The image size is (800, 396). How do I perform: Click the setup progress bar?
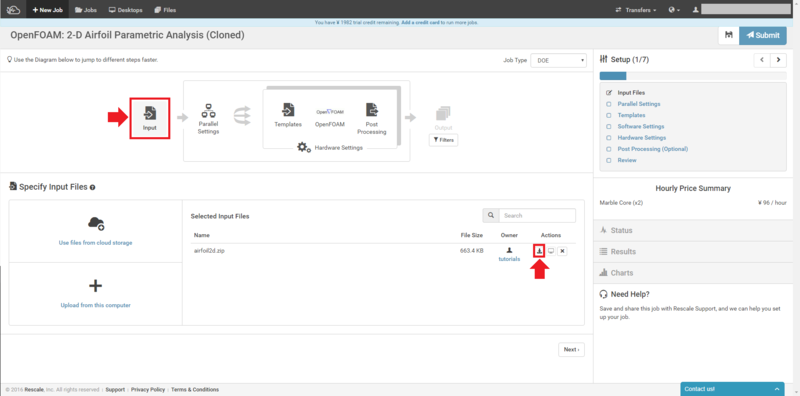(x=693, y=76)
